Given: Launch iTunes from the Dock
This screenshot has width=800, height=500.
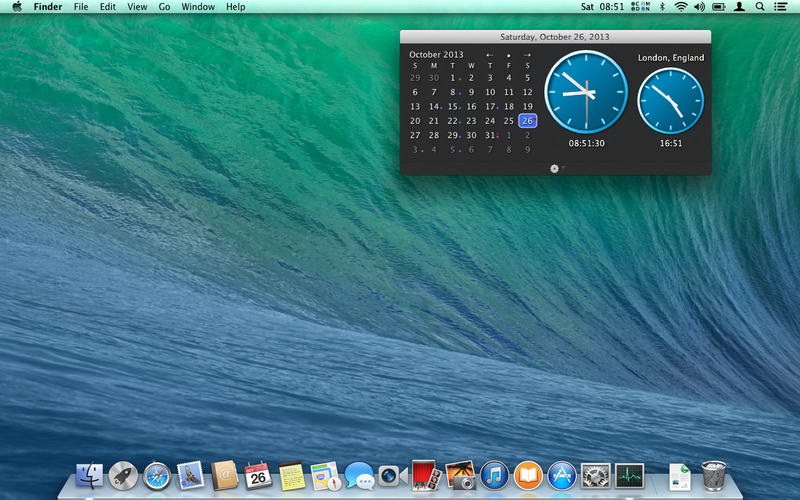Looking at the screenshot, I should click(494, 475).
